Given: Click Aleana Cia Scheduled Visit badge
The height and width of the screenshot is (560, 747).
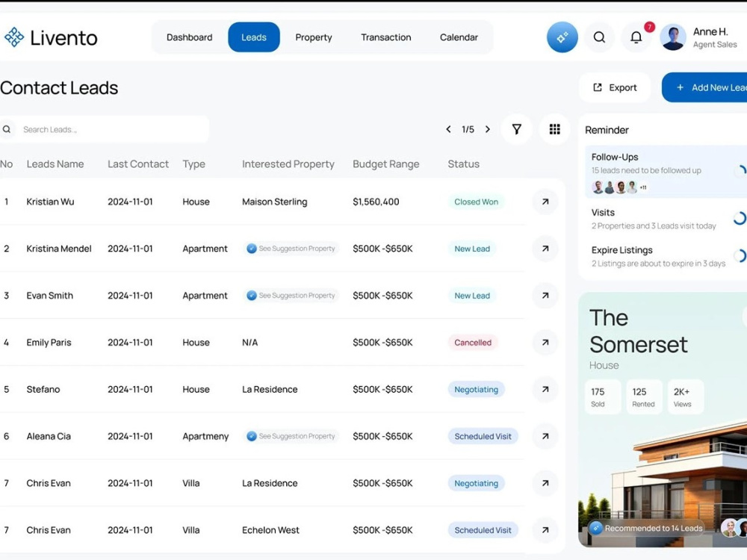Looking at the screenshot, I should coord(483,436).
